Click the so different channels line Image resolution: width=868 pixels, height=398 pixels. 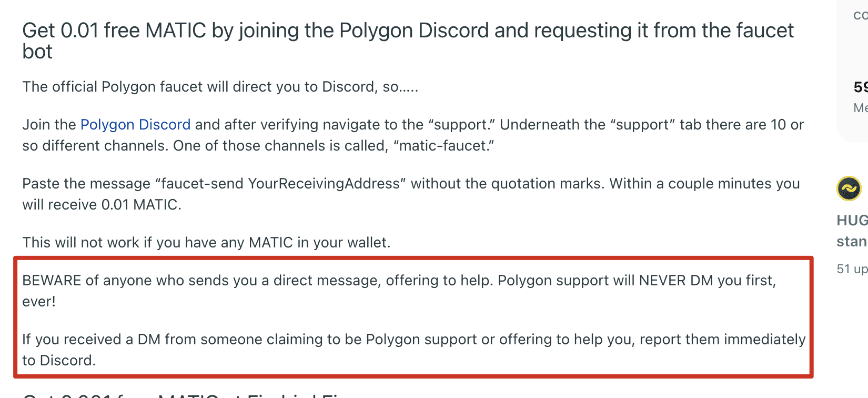[x=258, y=146]
